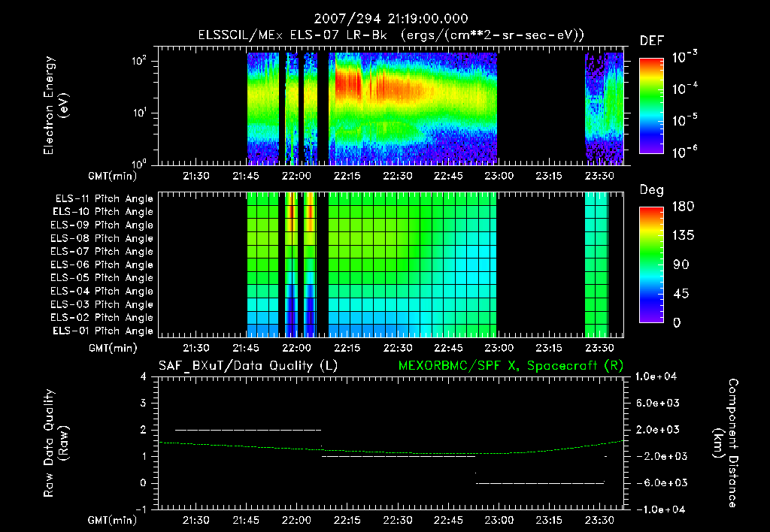The image size is (770, 532).
Task: Click the DEF label above the top color bar
Action: (652, 41)
